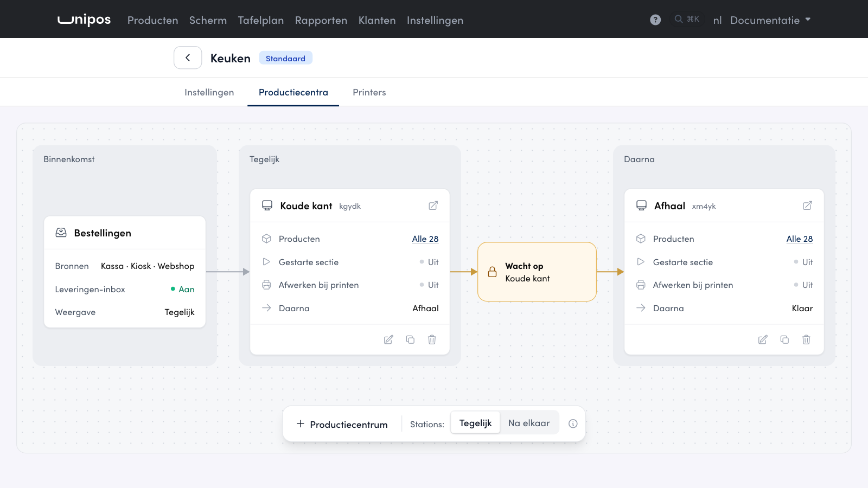Click the help question mark icon
The height and width of the screenshot is (488, 868).
click(x=655, y=20)
